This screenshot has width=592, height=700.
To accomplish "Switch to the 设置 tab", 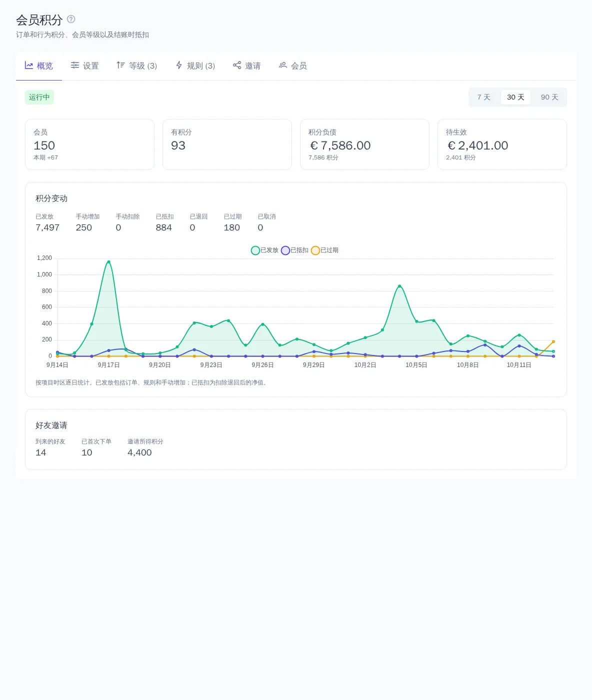I will 85,66.
